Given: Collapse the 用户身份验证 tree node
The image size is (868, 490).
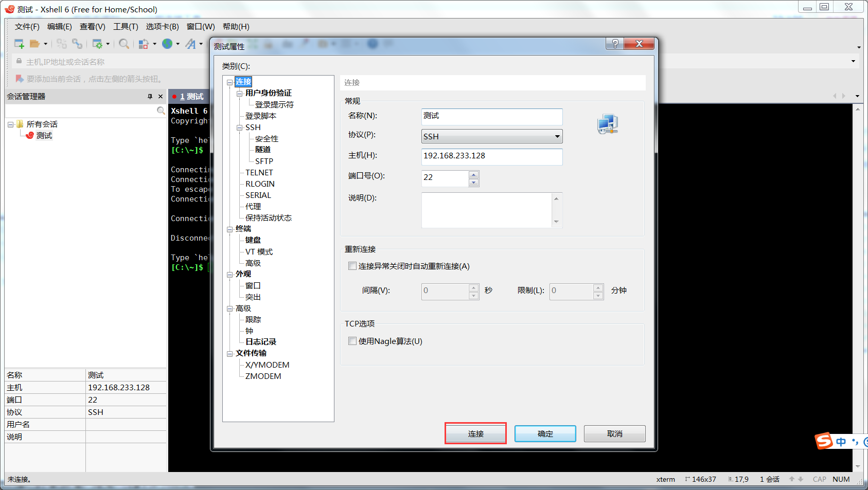Looking at the screenshot, I should point(239,94).
